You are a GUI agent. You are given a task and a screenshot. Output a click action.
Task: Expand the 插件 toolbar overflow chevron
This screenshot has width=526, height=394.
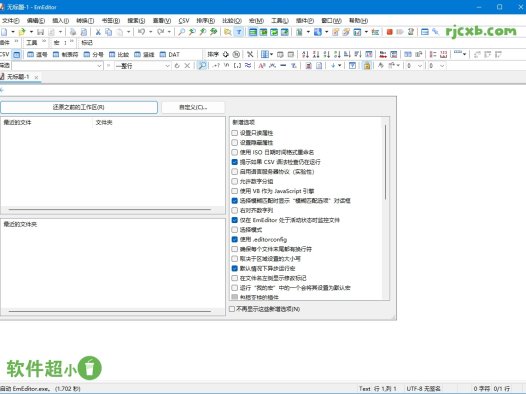(x=16, y=42)
